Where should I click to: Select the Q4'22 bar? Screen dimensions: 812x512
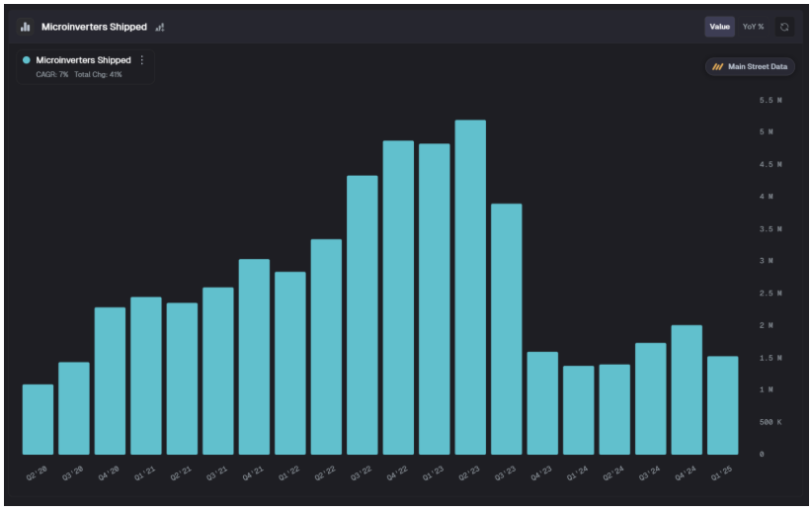[398, 298]
